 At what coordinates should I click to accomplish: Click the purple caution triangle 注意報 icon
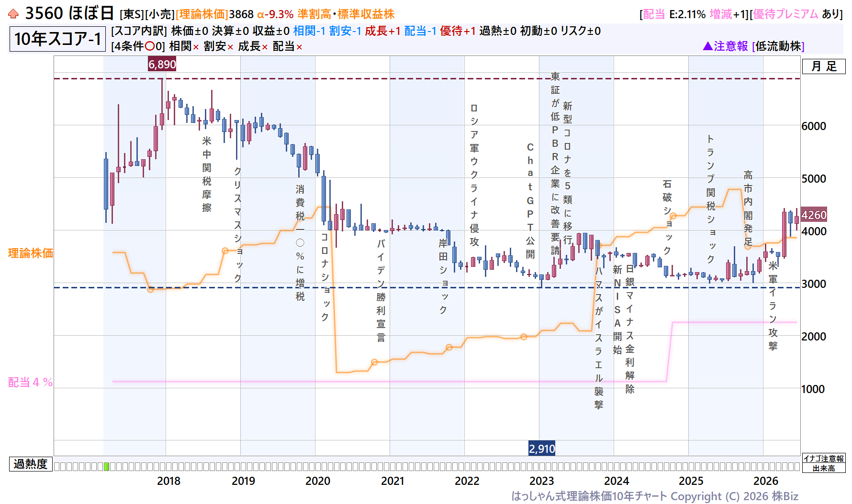[707, 46]
